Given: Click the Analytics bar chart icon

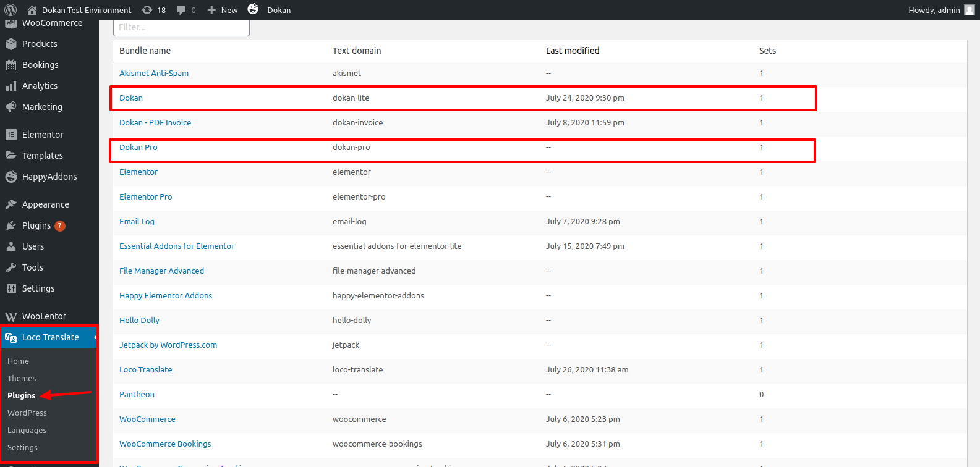Looking at the screenshot, I should [x=11, y=86].
